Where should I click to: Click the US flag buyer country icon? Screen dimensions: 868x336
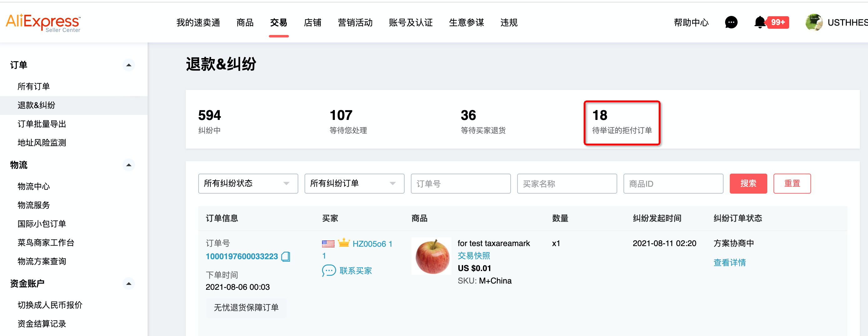coord(328,244)
